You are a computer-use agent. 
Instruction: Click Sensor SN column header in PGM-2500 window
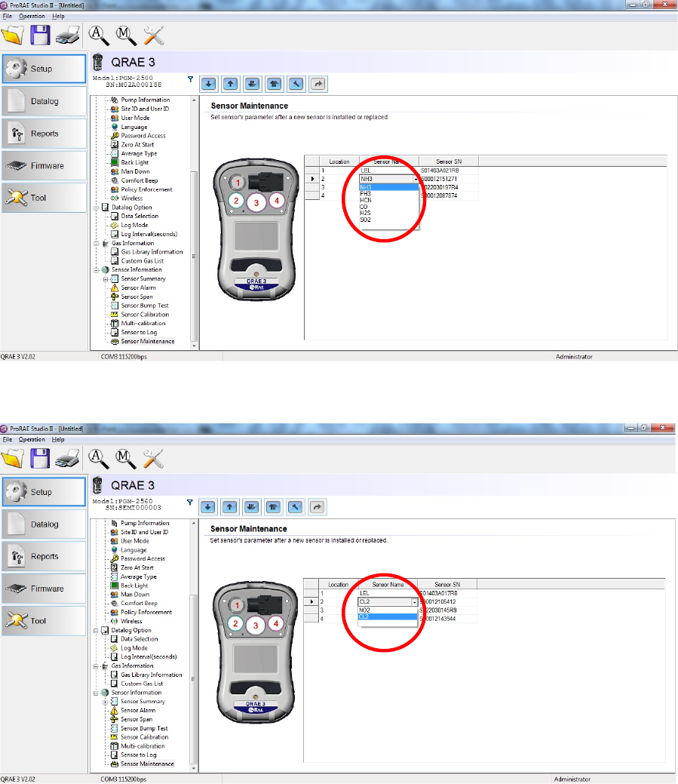pyautogui.click(x=449, y=161)
